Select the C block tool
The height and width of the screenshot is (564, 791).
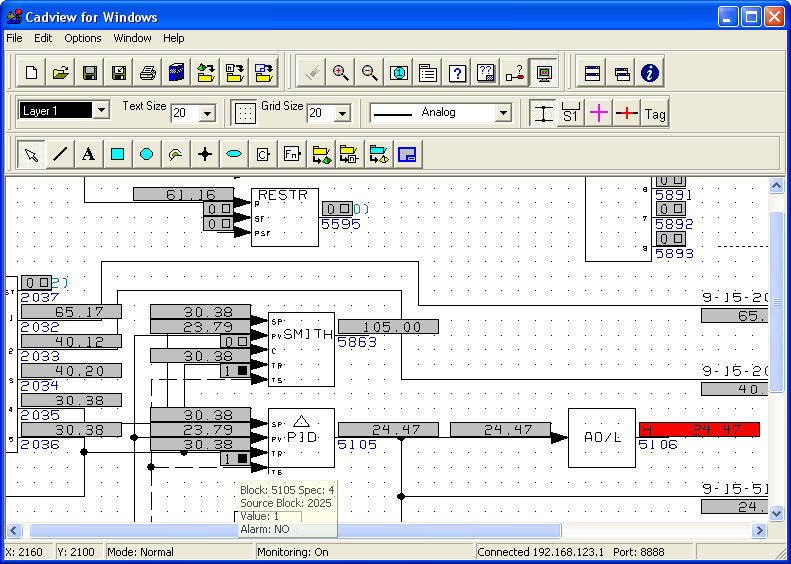point(263,154)
